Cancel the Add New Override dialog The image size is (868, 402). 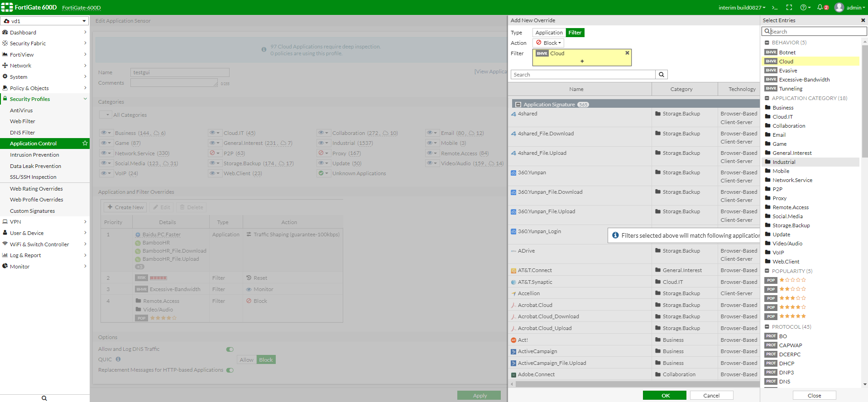pyautogui.click(x=711, y=395)
